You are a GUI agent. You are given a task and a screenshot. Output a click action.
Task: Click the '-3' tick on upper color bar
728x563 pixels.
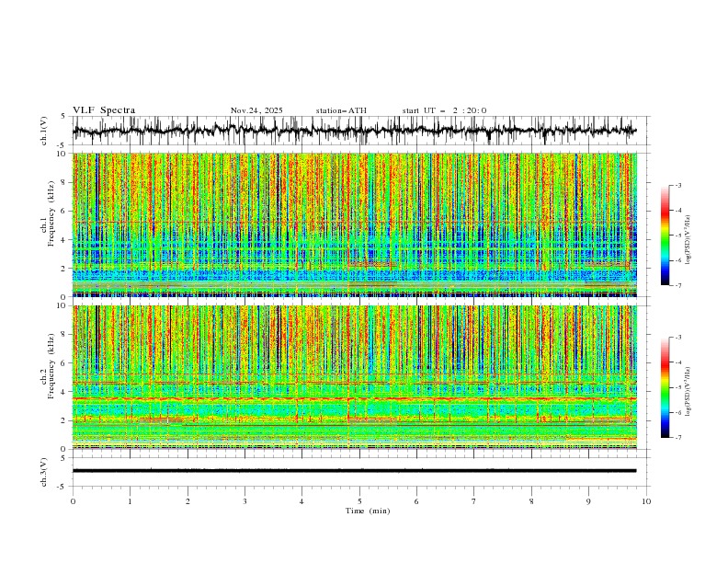point(678,185)
